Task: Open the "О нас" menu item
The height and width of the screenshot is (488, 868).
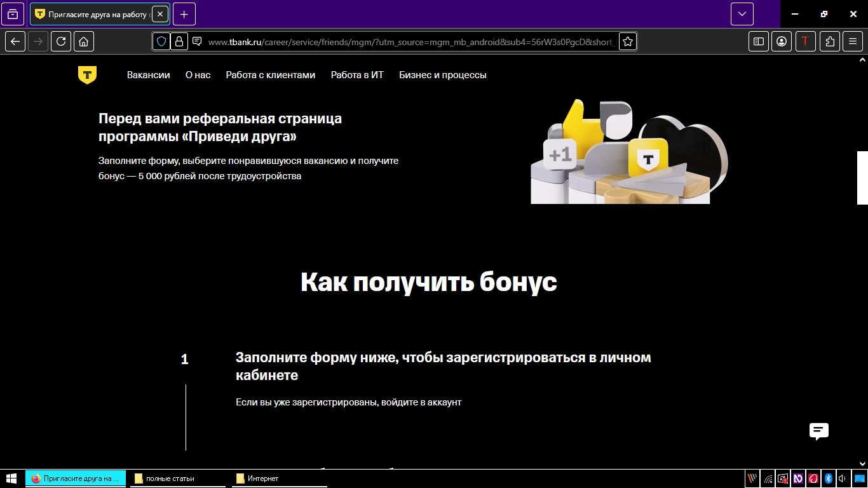Action: click(198, 75)
